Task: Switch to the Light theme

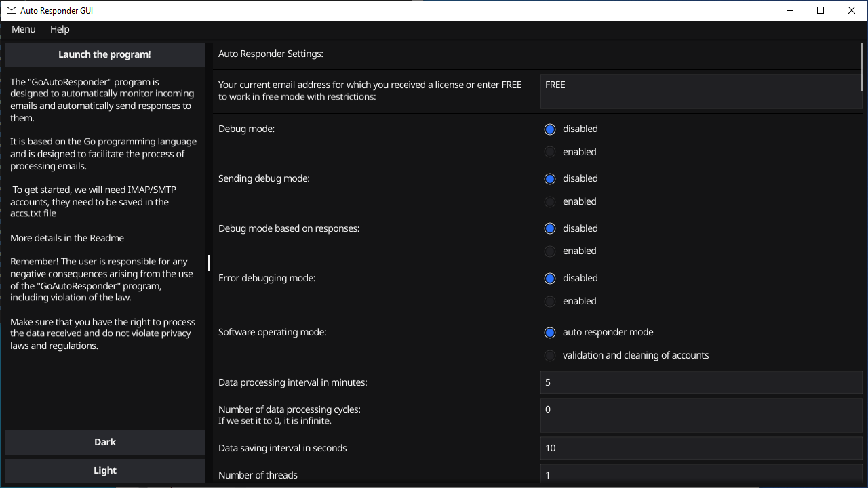Action: point(104,470)
